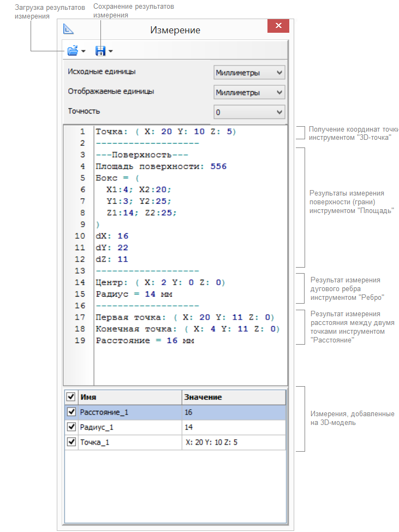Click the Значение column header
The image size is (399, 532).
point(234,397)
